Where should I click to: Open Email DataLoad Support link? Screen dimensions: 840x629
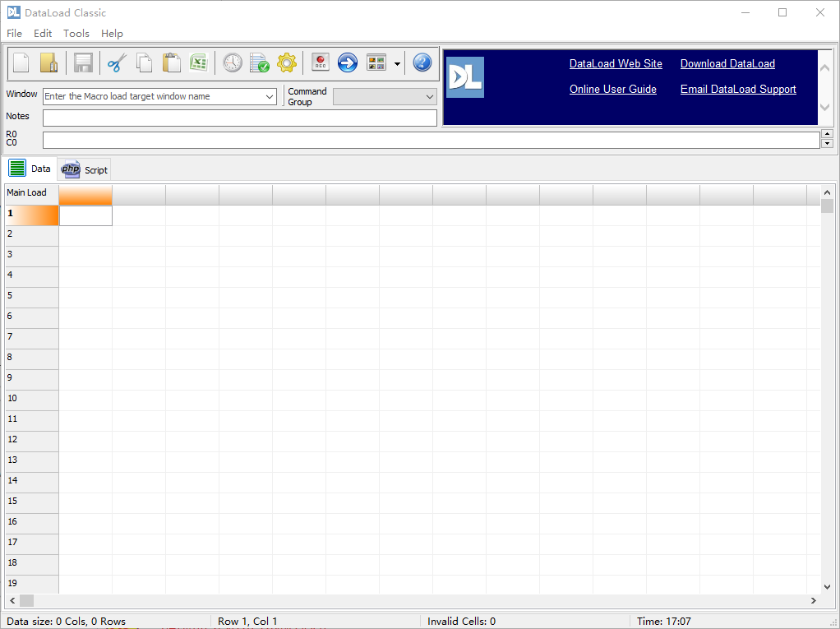click(x=738, y=90)
